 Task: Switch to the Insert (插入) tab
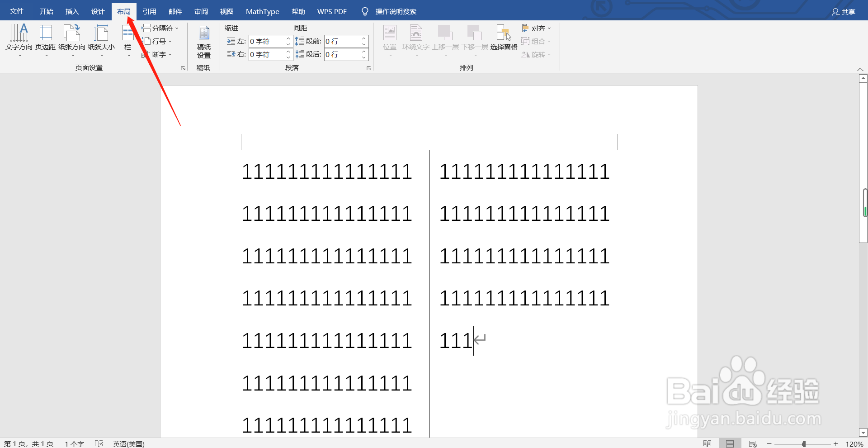(72, 11)
